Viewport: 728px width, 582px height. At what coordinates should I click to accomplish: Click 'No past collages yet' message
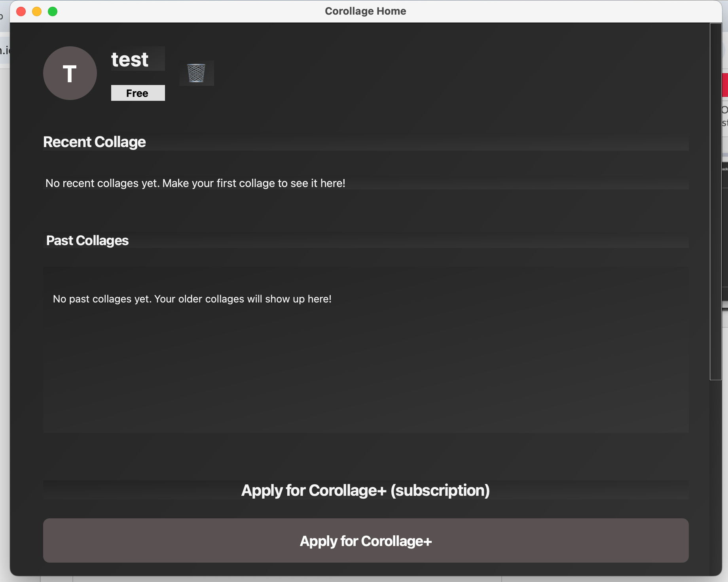[x=192, y=299]
